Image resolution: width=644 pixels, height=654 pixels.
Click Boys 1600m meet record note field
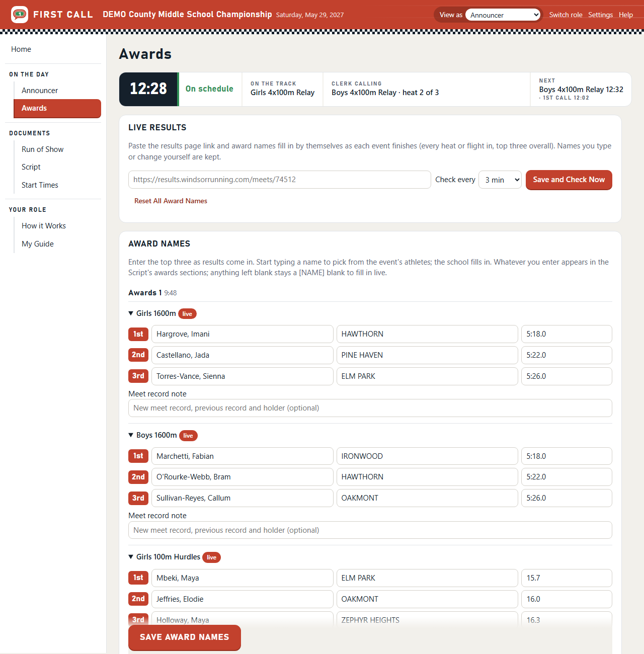370,530
